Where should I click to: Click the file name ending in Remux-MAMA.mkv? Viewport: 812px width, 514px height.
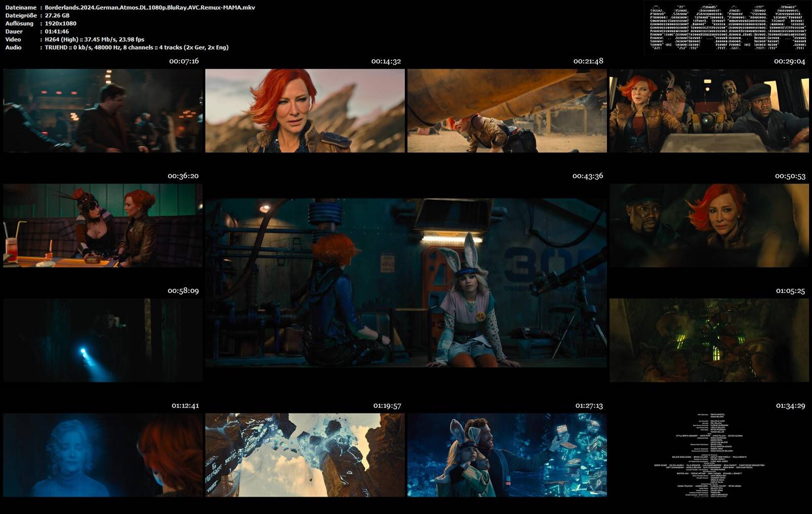tap(150, 8)
